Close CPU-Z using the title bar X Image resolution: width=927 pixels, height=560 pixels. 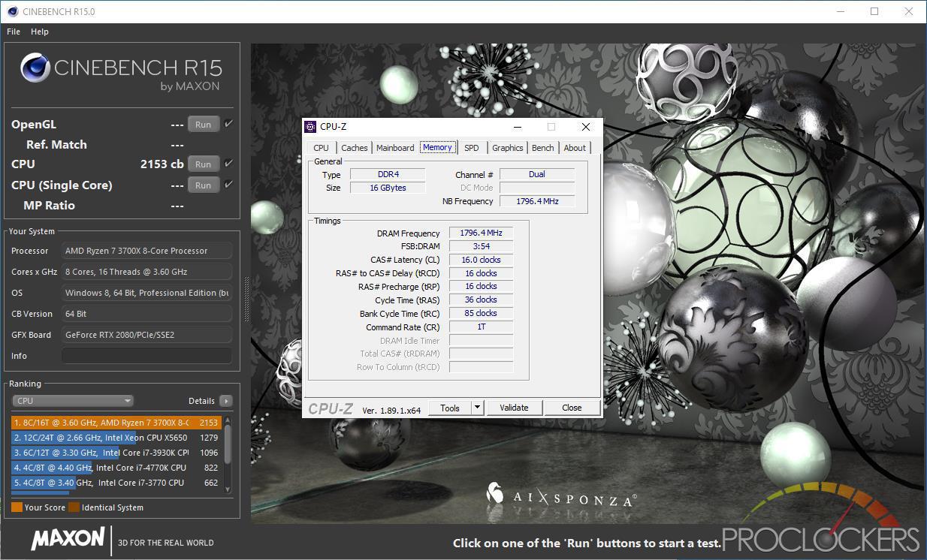click(x=586, y=127)
